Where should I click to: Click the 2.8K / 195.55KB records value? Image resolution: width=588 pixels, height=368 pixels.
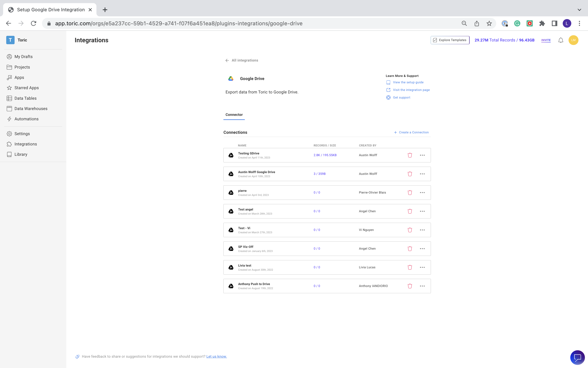click(325, 155)
